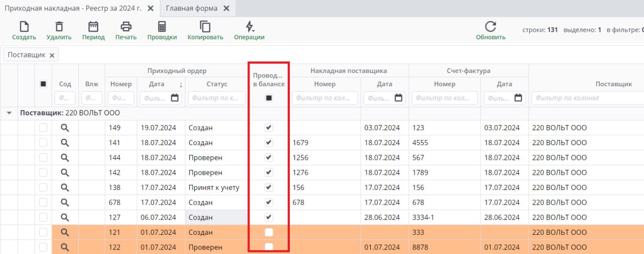Refresh the list with Обновить
Viewport: 644px width, 254px height.
(x=490, y=27)
